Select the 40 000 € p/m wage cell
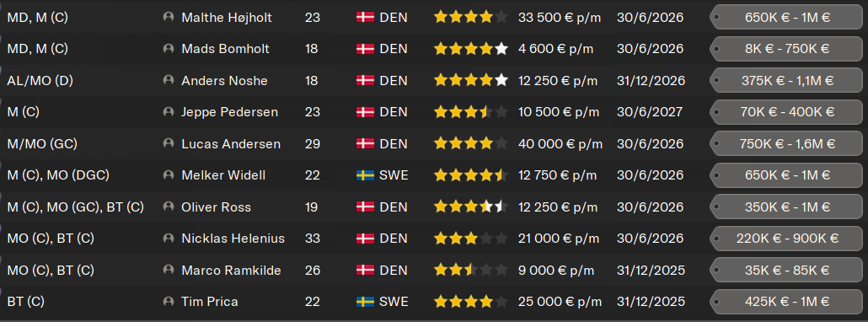 [560, 144]
